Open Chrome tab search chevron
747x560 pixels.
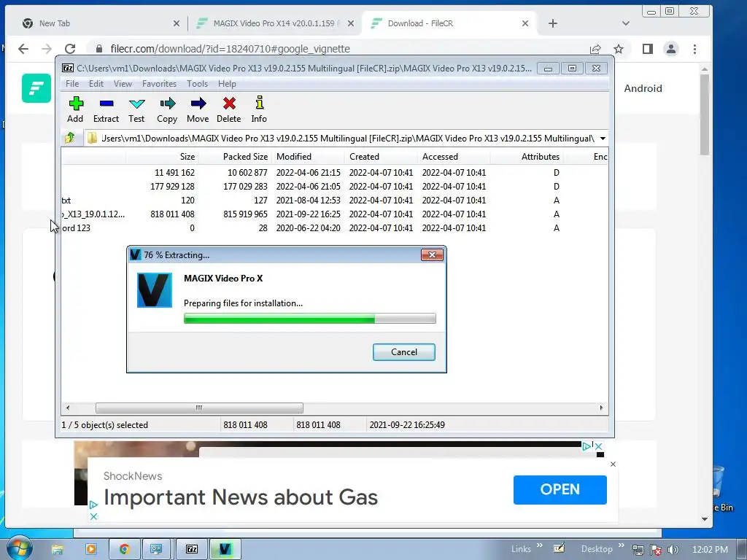pos(626,23)
